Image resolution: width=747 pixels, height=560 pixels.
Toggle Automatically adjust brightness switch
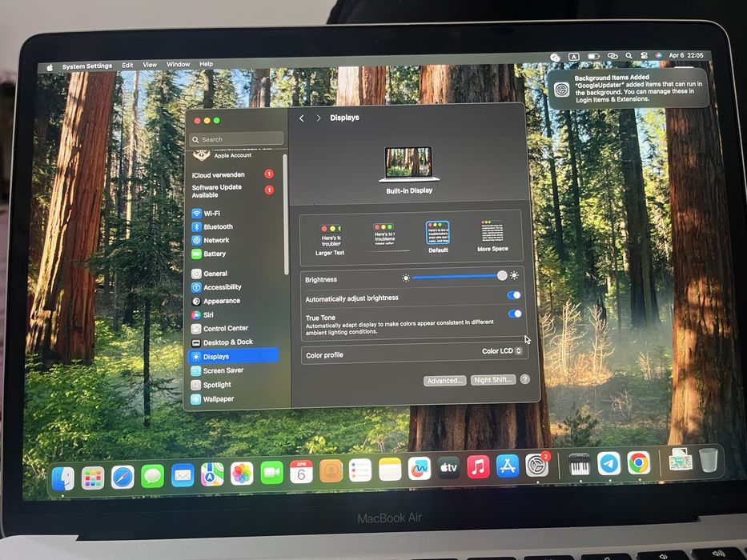point(514,295)
